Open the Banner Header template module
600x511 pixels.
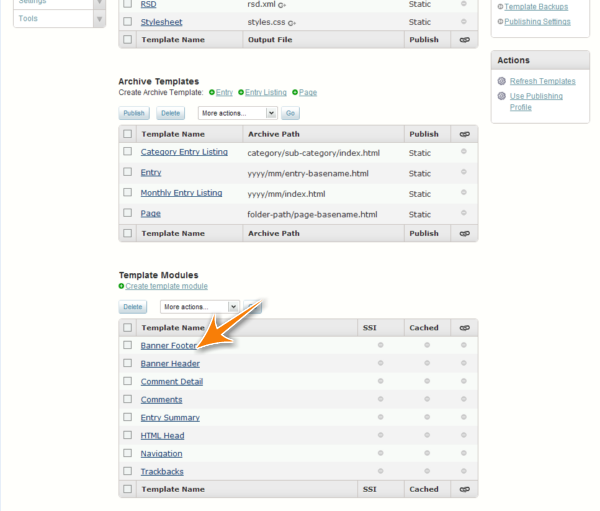(170, 364)
